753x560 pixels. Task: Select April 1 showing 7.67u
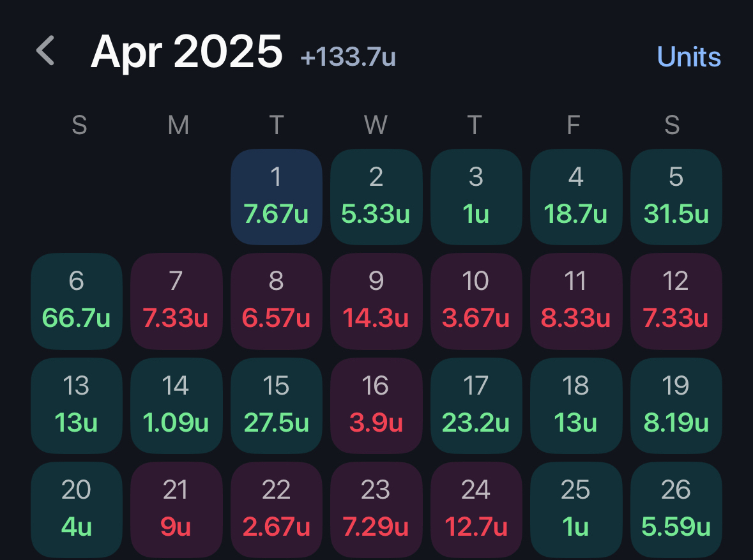click(277, 197)
